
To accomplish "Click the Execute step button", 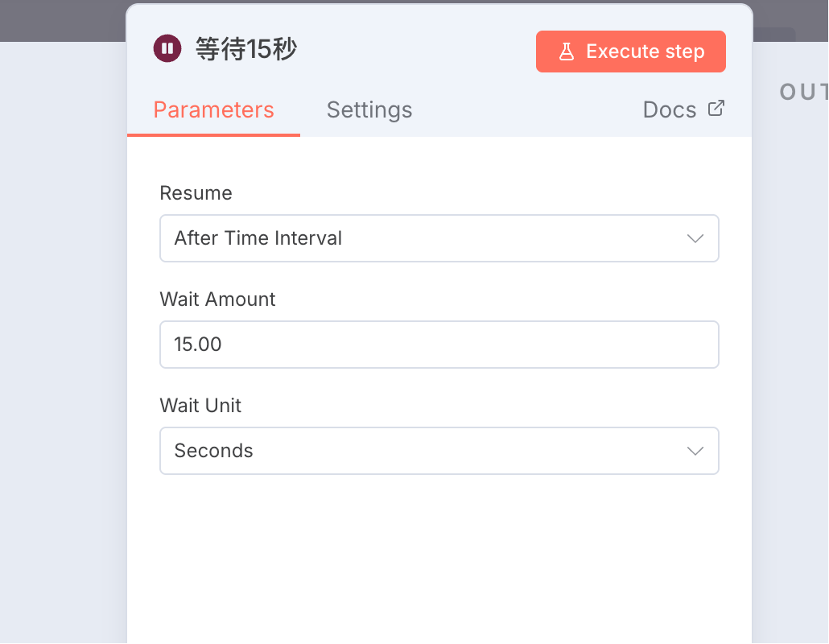I will click(630, 52).
